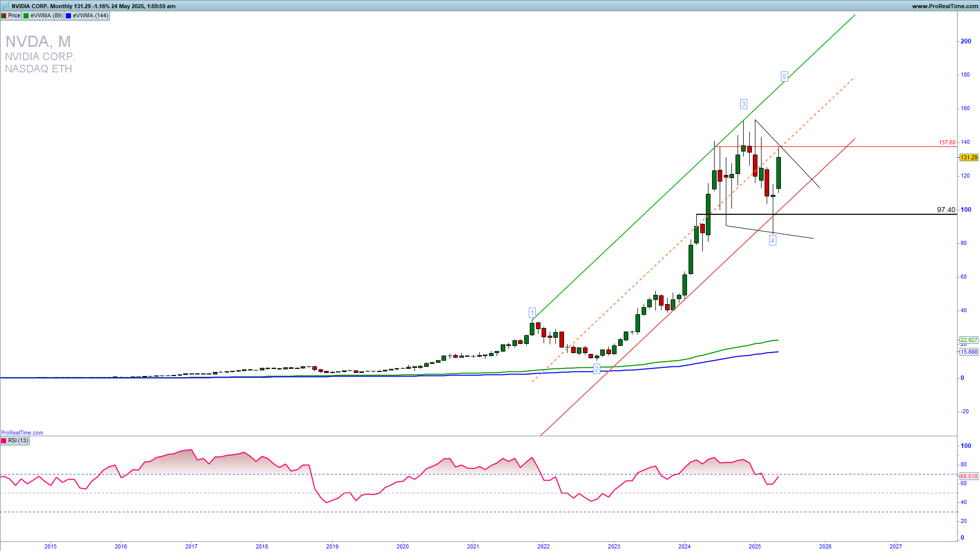Image resolution: width=980 pixels, height=551 pixels.
Task: Open the eVWMA (144) indicator label
Action: pyautogui.click(x=90, y=16)
